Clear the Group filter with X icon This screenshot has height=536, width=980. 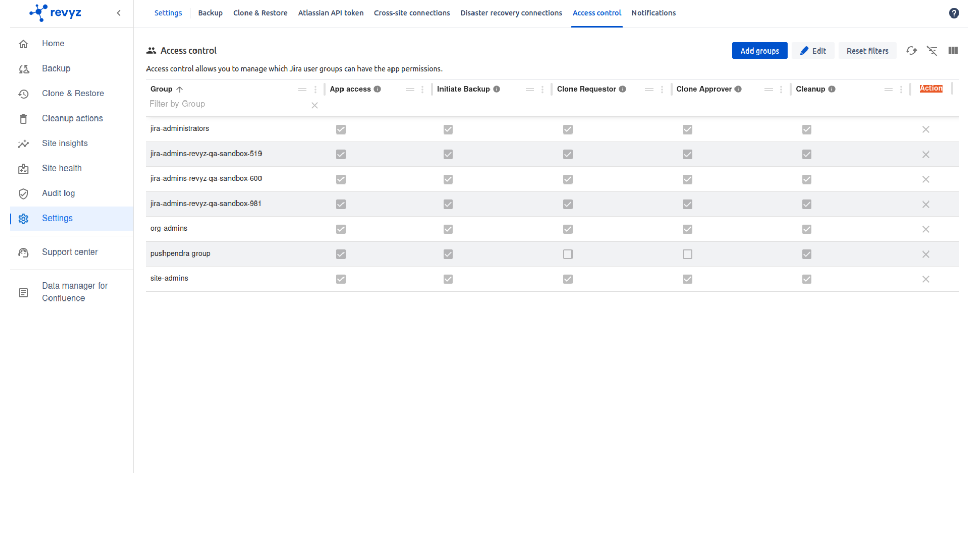click(x=314, y=105)
